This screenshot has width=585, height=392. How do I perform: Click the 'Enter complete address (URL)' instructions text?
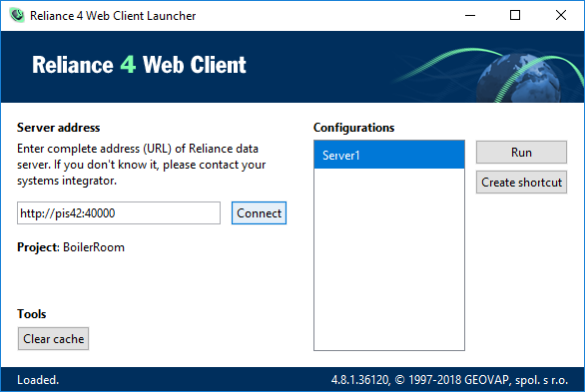click(142, 165)
